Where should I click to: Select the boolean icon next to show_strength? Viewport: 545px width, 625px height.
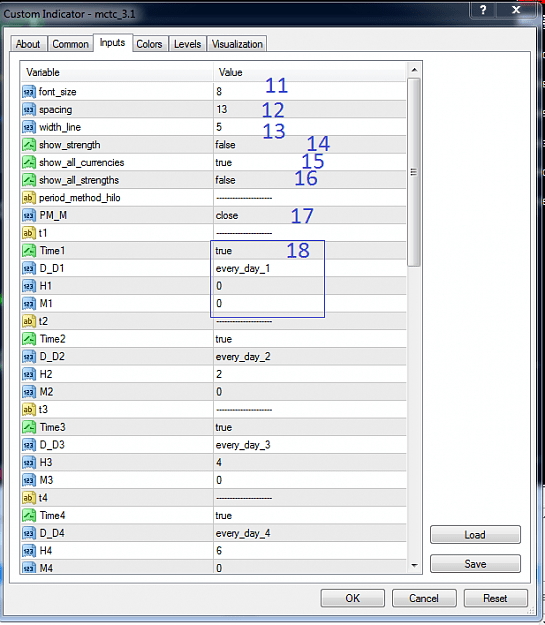pyautogui.click(x=29, y=145)
